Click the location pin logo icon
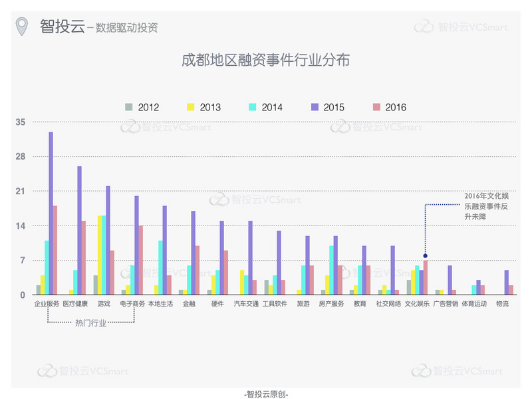 23,27
